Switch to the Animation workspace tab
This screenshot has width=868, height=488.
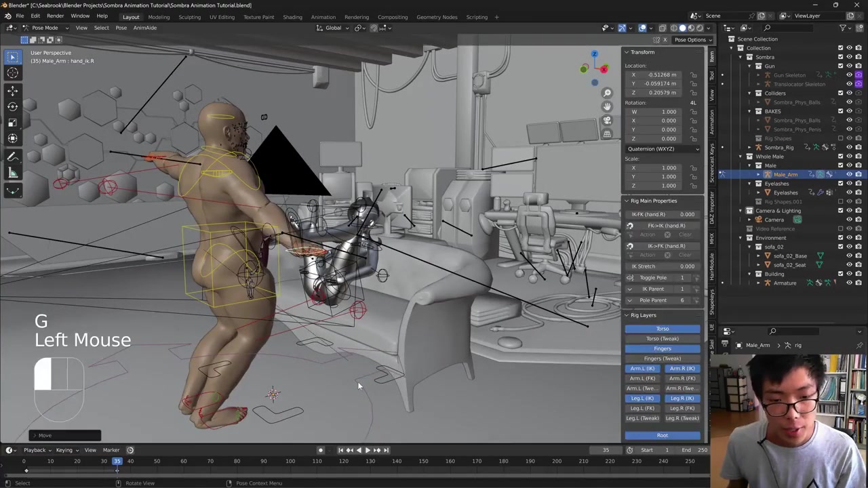pyautogui.click(x=323, y=17)
